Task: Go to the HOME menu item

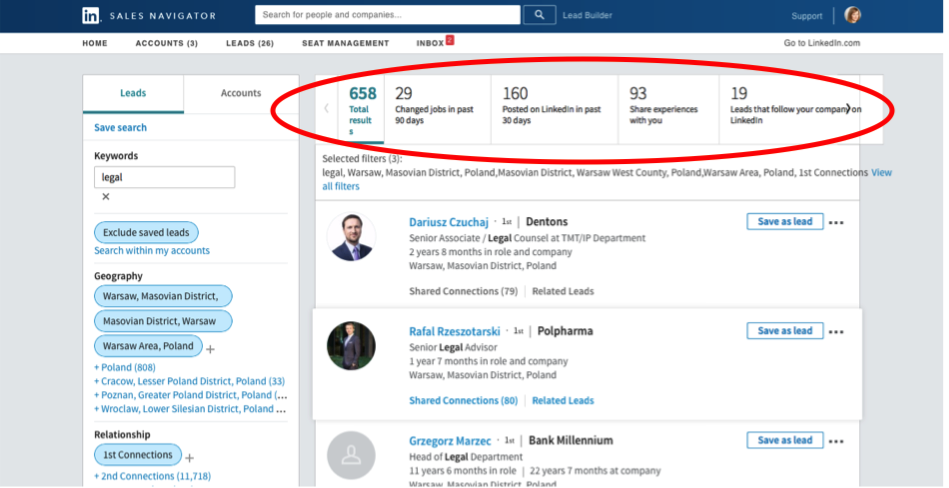Action: pyautogui.click(x=95, y=43)
